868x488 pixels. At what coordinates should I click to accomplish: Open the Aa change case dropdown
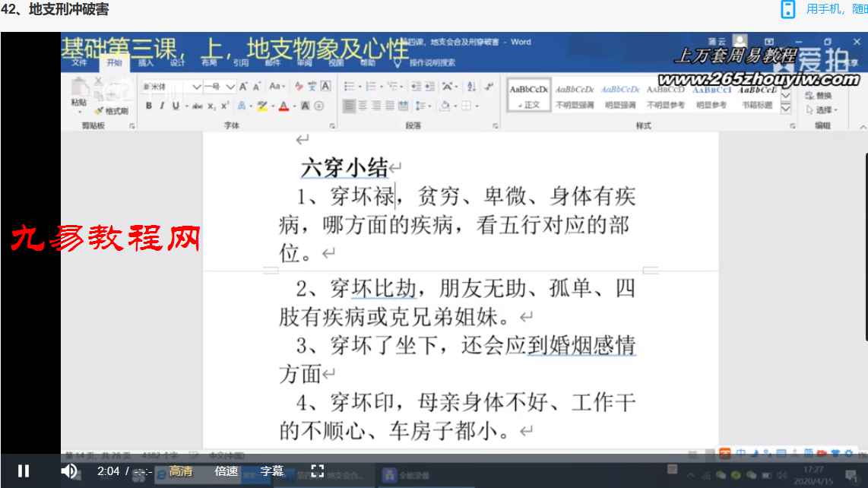pos(277,87)
